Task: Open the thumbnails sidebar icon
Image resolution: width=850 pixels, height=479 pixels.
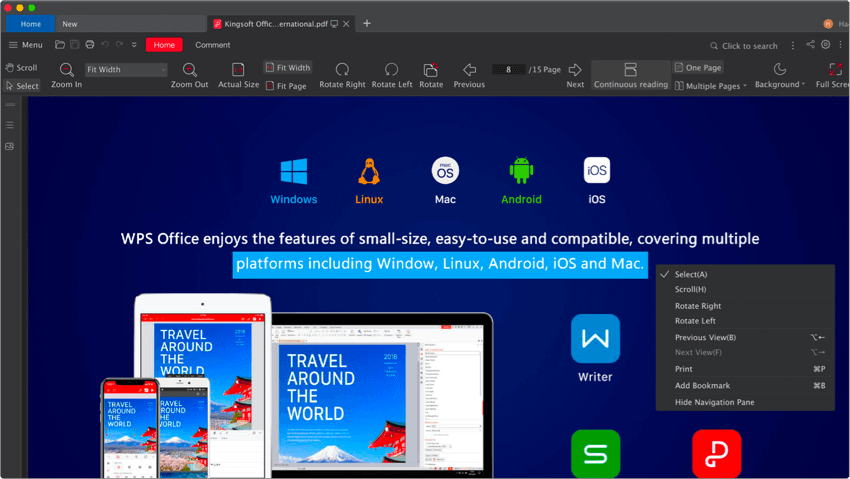Action: coord(10,146)
